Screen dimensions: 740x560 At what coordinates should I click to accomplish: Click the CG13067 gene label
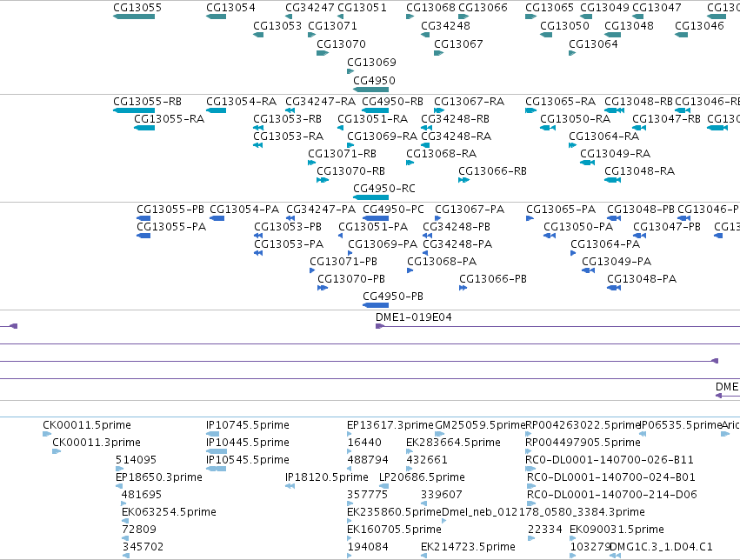[458, 43]
